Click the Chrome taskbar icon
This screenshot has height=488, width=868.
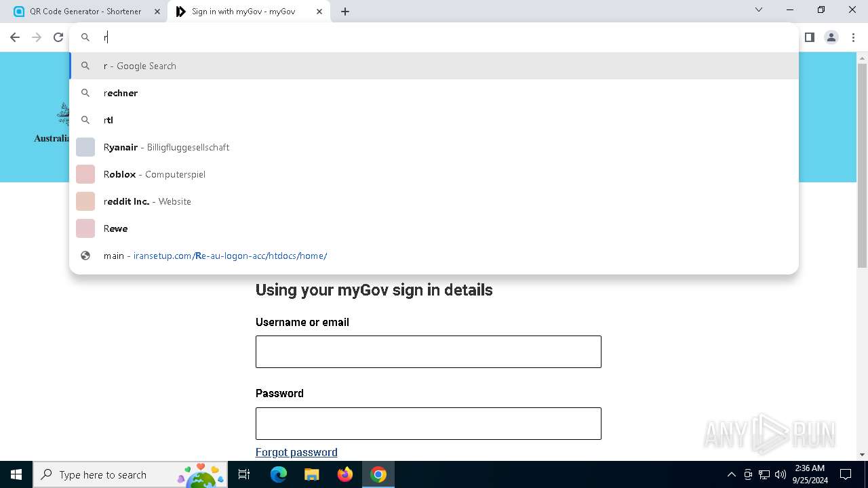click(378, 474)
